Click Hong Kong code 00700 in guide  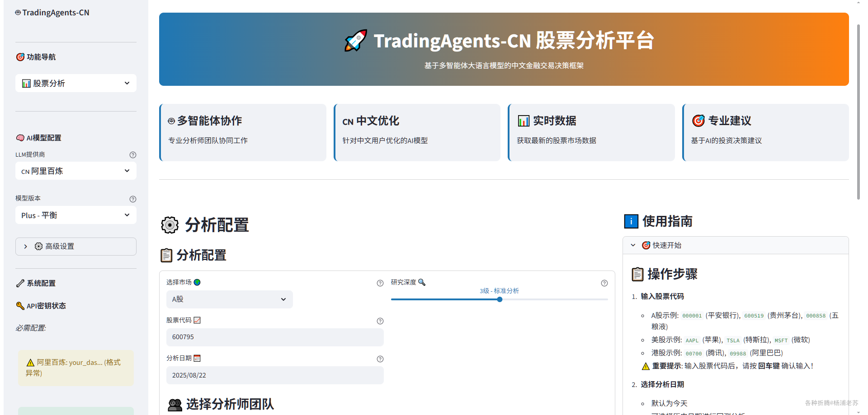click(x=693, y=354)
